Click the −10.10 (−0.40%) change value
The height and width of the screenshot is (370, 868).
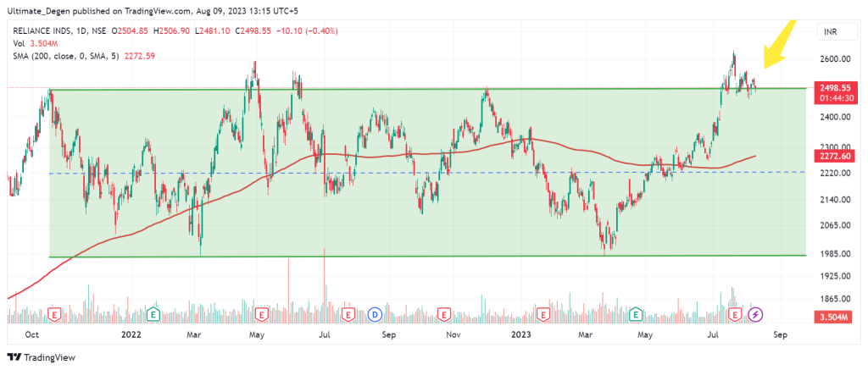pos(305,31)
